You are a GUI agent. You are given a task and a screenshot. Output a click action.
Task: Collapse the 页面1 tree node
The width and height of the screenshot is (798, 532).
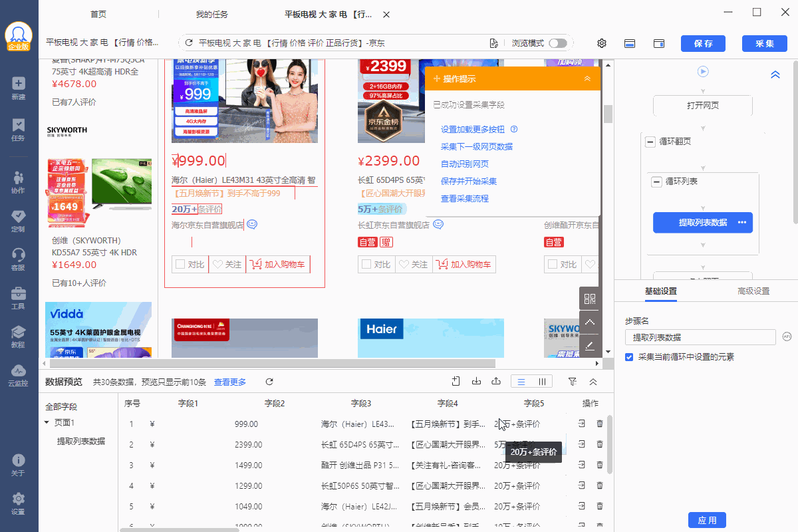point(47,423)
